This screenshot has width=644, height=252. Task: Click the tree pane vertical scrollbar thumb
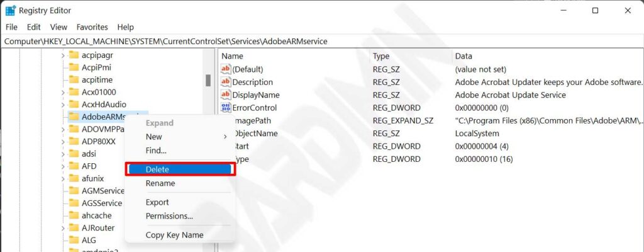pyautogui.click(x=208, y=80)
